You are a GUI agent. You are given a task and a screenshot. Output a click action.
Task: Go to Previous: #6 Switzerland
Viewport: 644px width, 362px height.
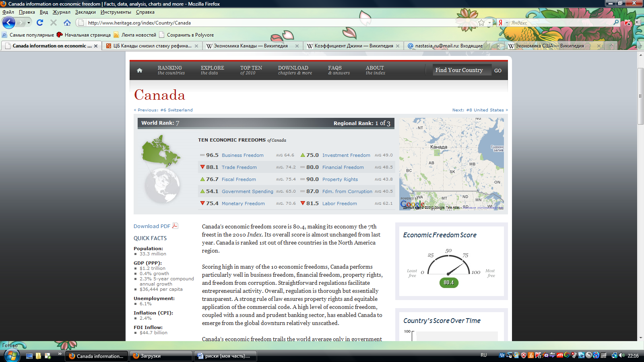[x=163, y=110]
